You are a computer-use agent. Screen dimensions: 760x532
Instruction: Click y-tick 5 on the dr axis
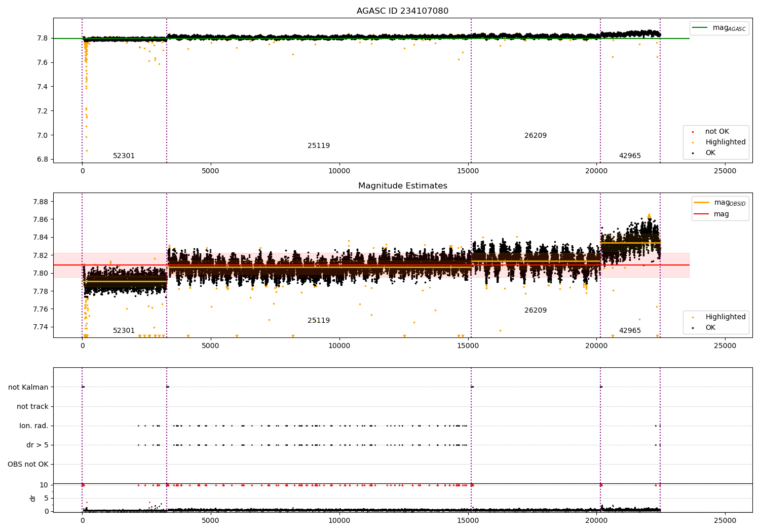click(46, 499)
